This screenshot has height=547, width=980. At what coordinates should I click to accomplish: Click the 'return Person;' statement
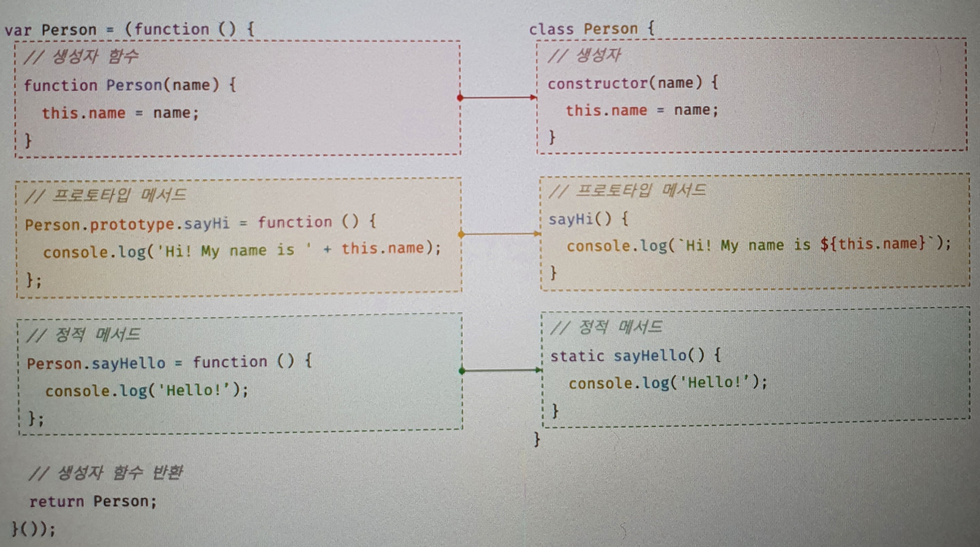coord(93,501)
